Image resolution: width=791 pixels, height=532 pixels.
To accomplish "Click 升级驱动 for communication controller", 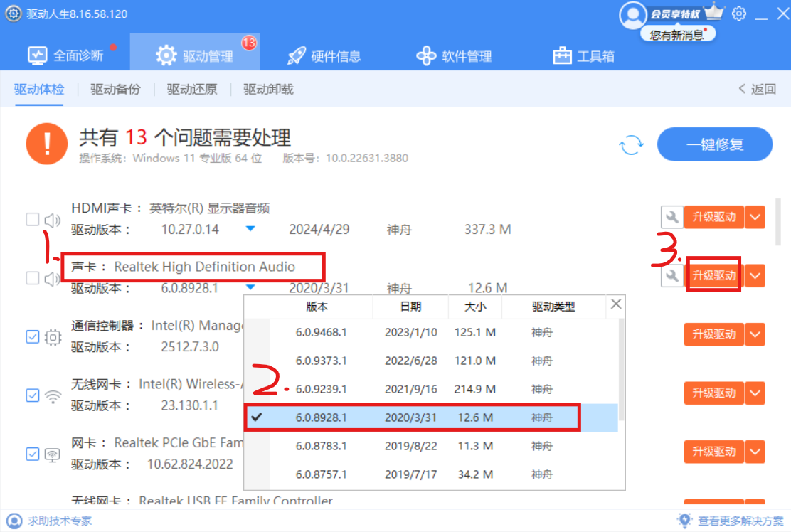I will click(x=713, y=334).
